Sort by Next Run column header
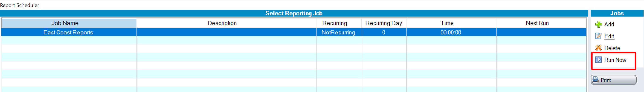This screenshot has height=92, width=644. (541, 23)
